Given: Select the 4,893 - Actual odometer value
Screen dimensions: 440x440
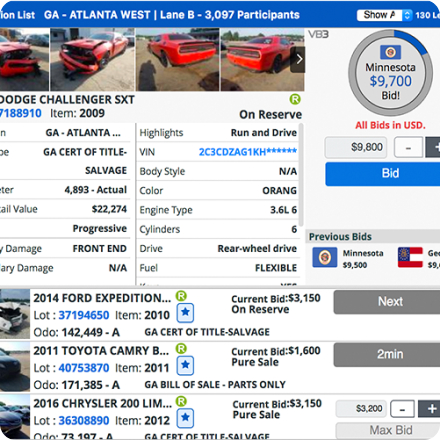Looking at the screenshot, I should [96, 190].
